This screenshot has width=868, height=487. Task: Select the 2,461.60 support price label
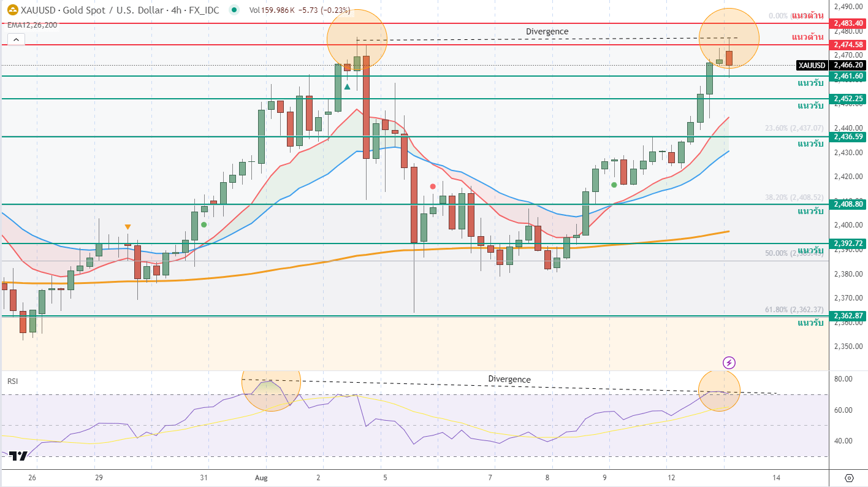coord(848,76)
